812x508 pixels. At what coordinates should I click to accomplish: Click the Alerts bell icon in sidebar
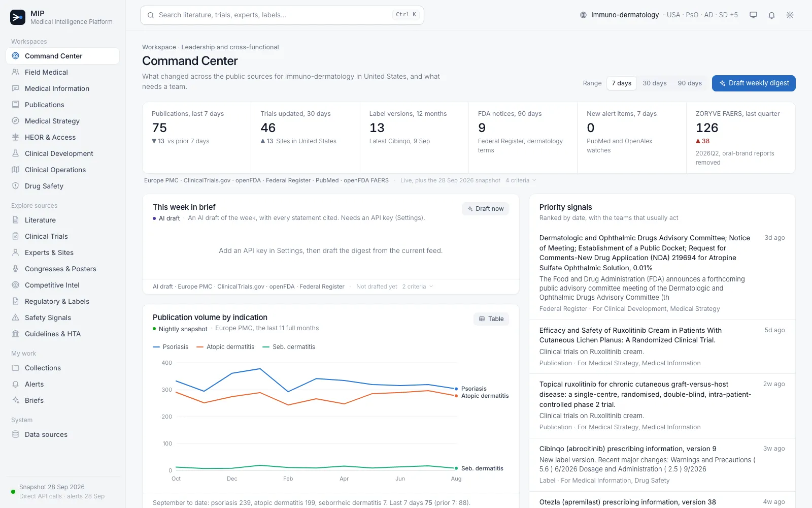16,384
